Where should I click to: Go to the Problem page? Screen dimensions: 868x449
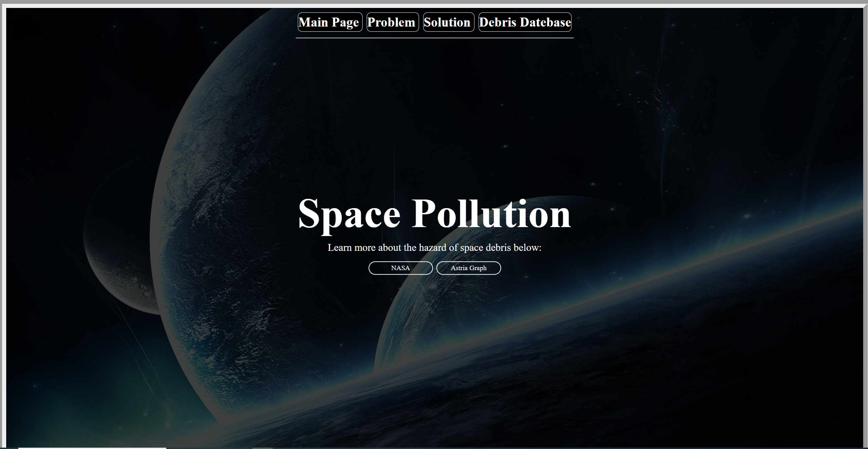(x=392, y=22)
